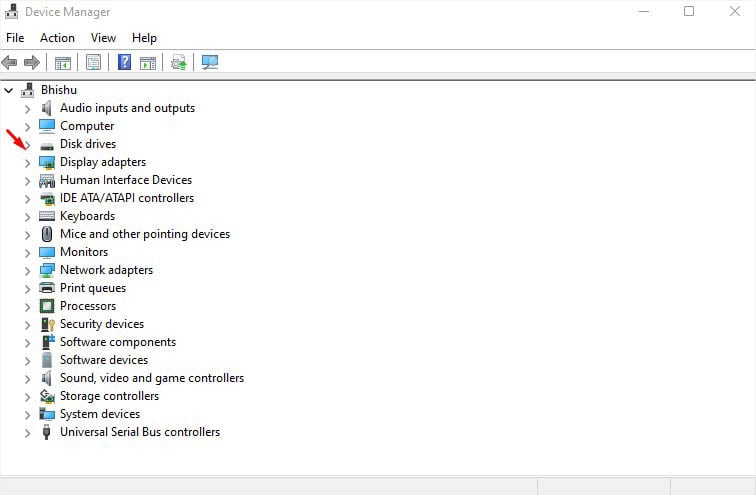Select System devices label
The height and width of the screenshot is (495, 756).
coord(100,414)
